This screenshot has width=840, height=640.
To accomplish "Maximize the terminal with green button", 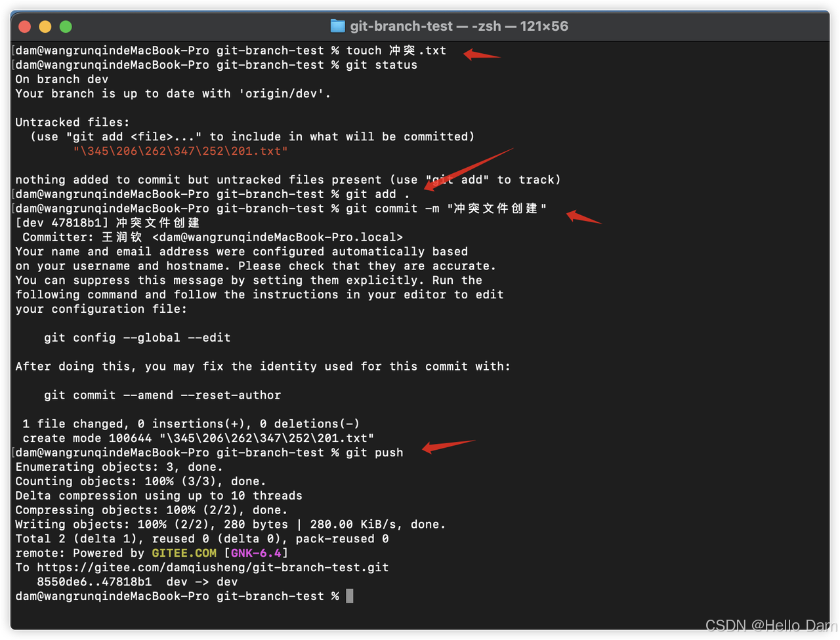I will (66, 26).
